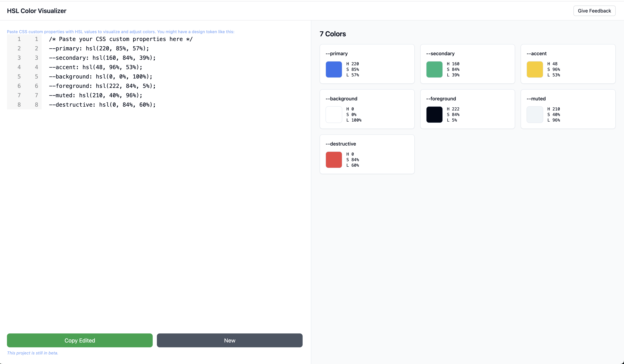
Task: Click the code comment line 'Paste your CSS custom properties here'
Action: point(121,39)
